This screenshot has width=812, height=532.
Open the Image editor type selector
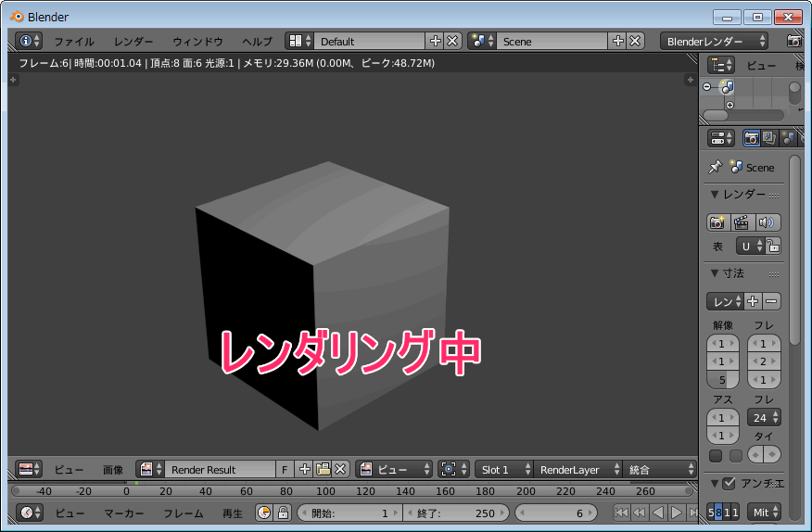point(29,469)
